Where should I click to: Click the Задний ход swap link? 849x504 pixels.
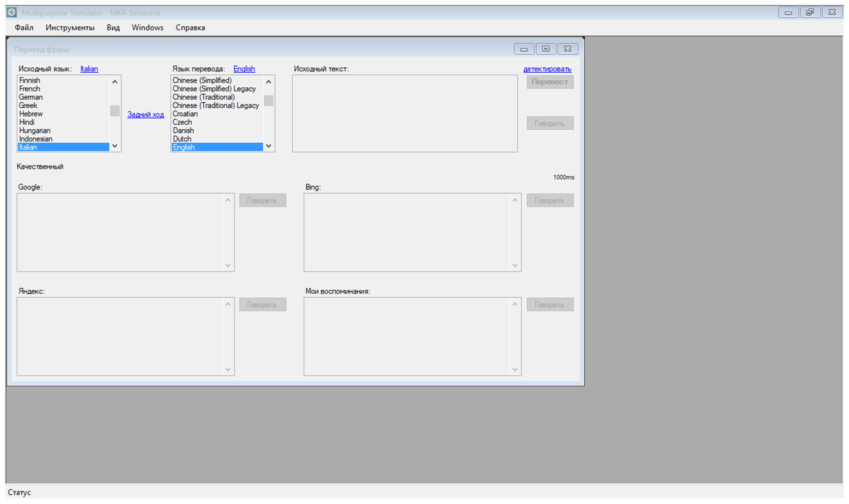click(146, 114)
